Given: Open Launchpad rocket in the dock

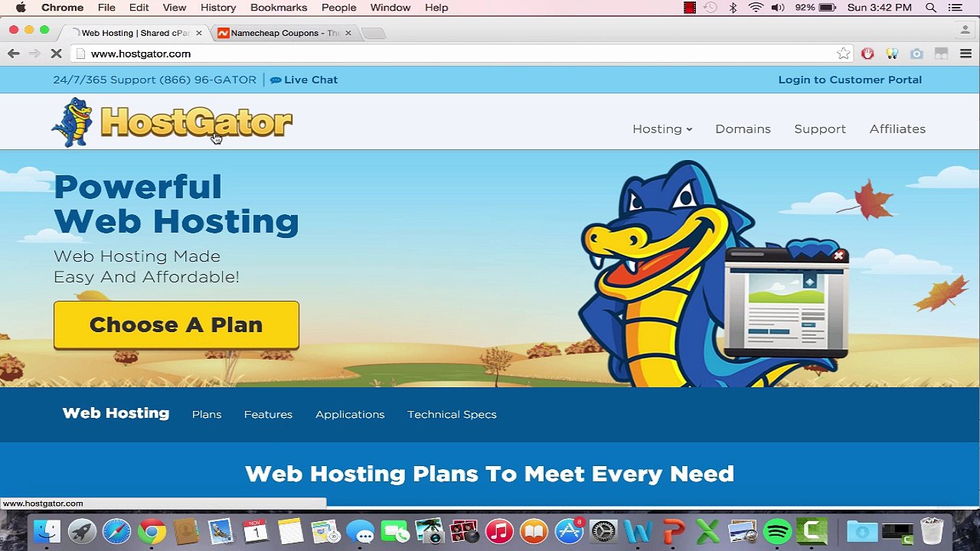Looking at the screenshot, I should (x=82, y=530).
